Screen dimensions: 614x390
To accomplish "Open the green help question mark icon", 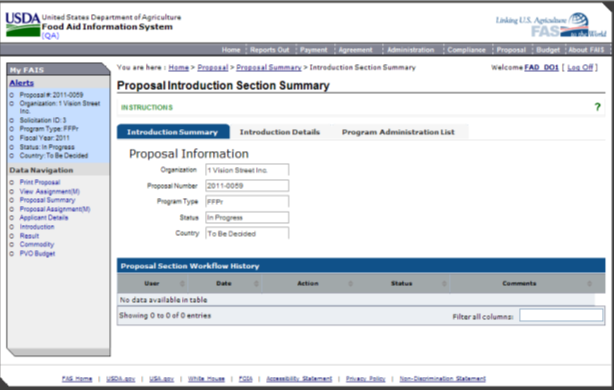I will click(597, 107).
